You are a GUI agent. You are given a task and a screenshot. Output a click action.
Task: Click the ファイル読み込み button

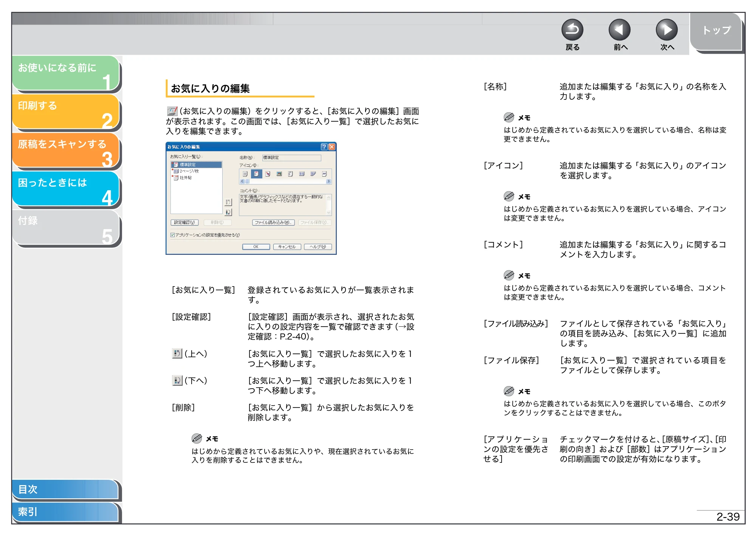click(273, 223)
